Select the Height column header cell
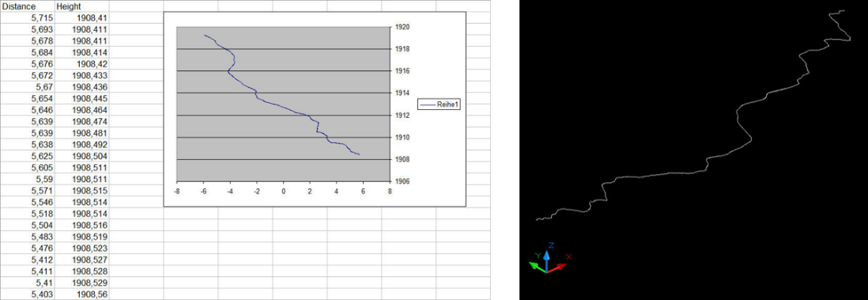Screen dimensions: 868x300 [x=82, y=6]
